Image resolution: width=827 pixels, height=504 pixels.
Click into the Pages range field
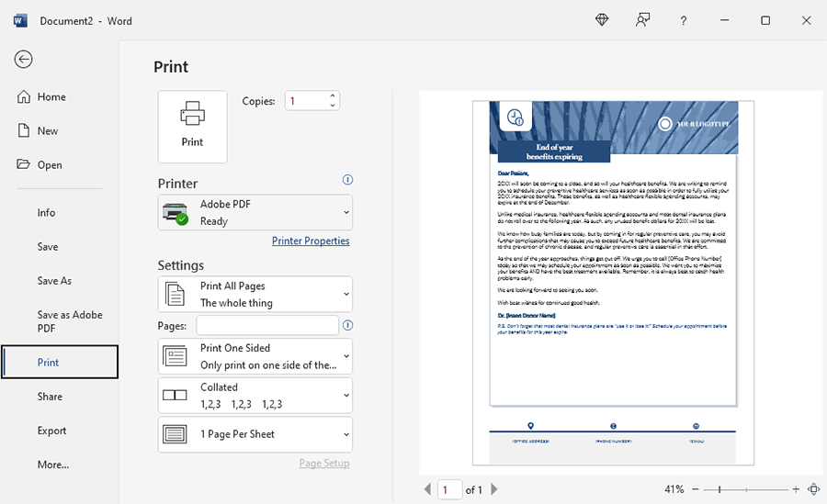click(x=267, y=325)
